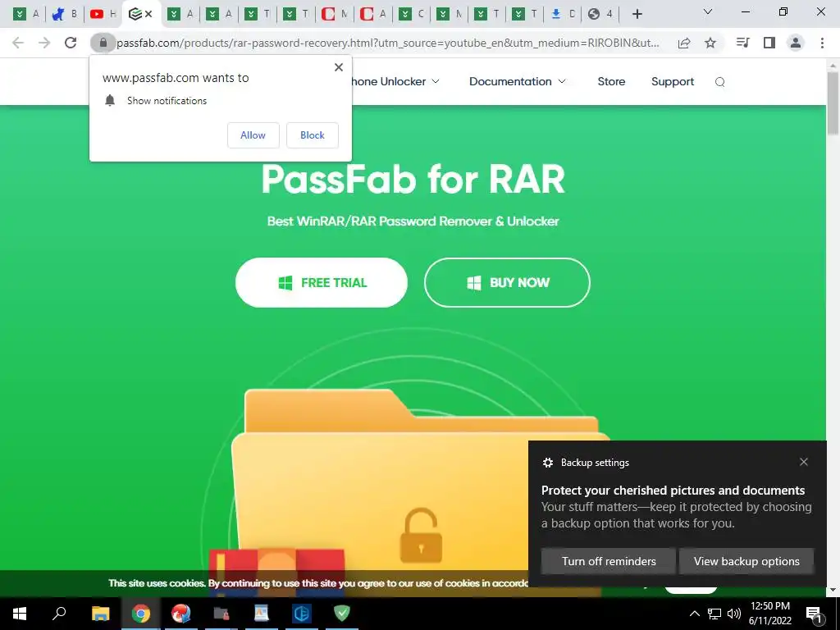This screenshot has width=840, height=630.
Task: Click Turn off reminders
Action: [x=609, y=561]
